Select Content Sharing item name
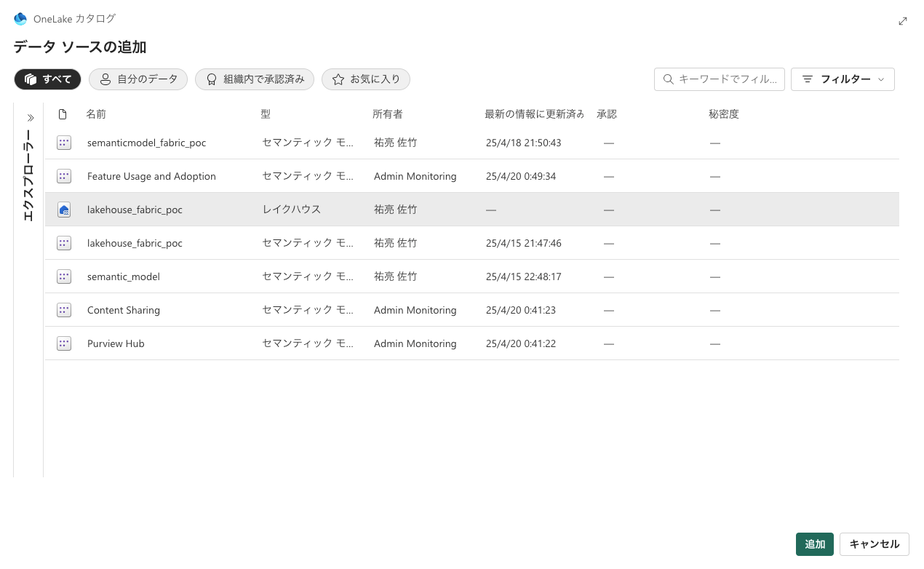Viewport: 924px width, 569px height. click(x=124, y=310)
